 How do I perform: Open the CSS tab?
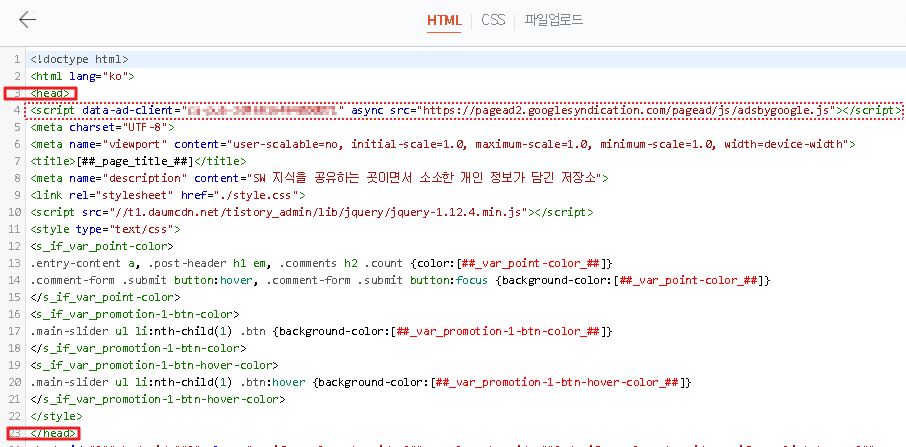[493, 21]
